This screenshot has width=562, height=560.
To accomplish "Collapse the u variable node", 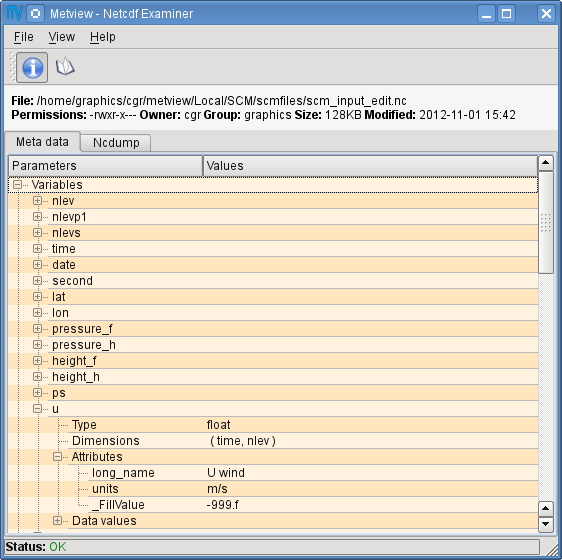I will click(x=37, y=409).
